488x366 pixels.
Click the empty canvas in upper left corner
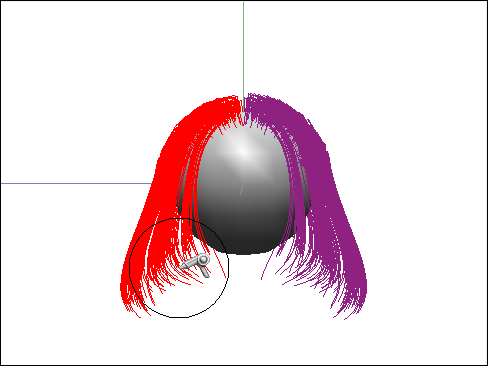(67, 50)
